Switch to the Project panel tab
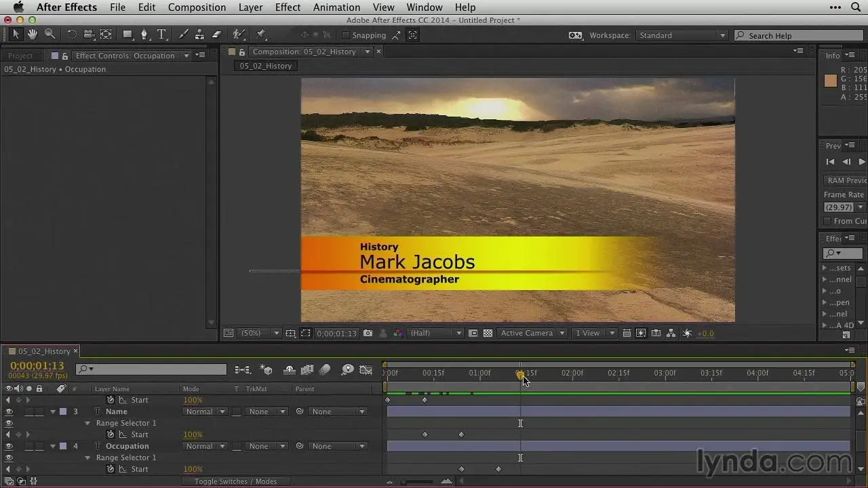868x488 pixels. point(20,56)
